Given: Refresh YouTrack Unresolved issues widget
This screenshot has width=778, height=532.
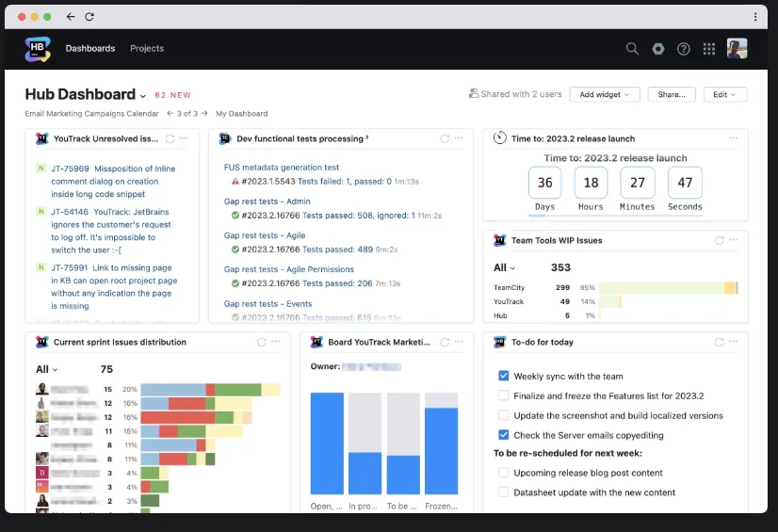Looking at the screenshot, I should click(x=170, y=138).
